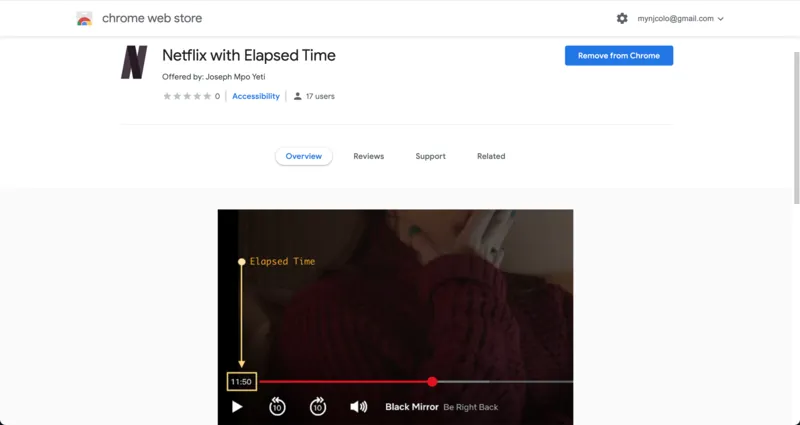Click the red video progress bar

(x=345, y=382)
